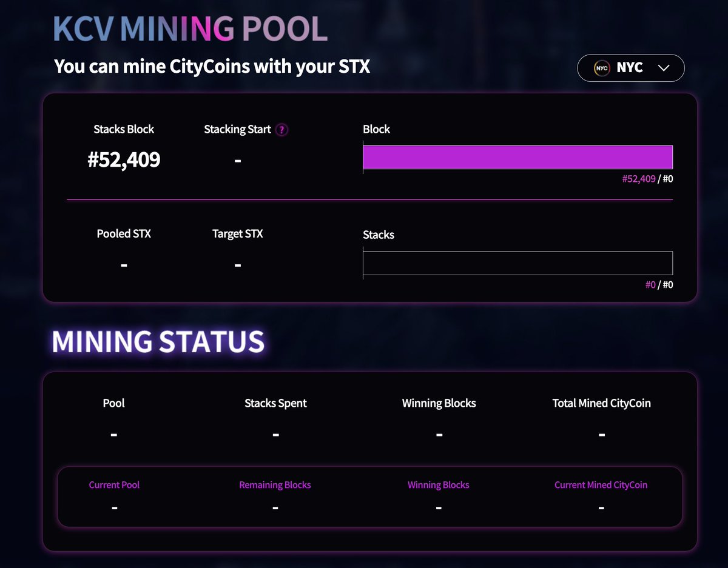
Task: Click the '#52,409 / #0' block counter
Action: (647, 179)
